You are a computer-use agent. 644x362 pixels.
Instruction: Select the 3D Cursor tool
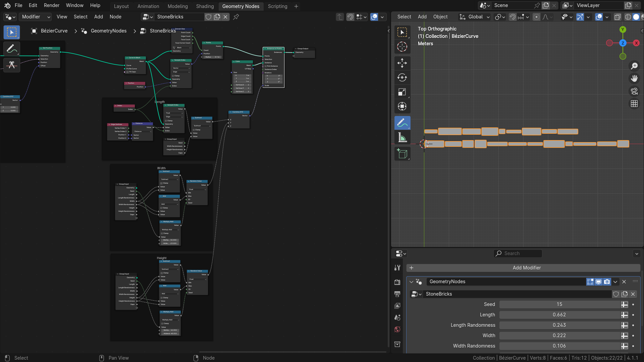pos(402,47)
